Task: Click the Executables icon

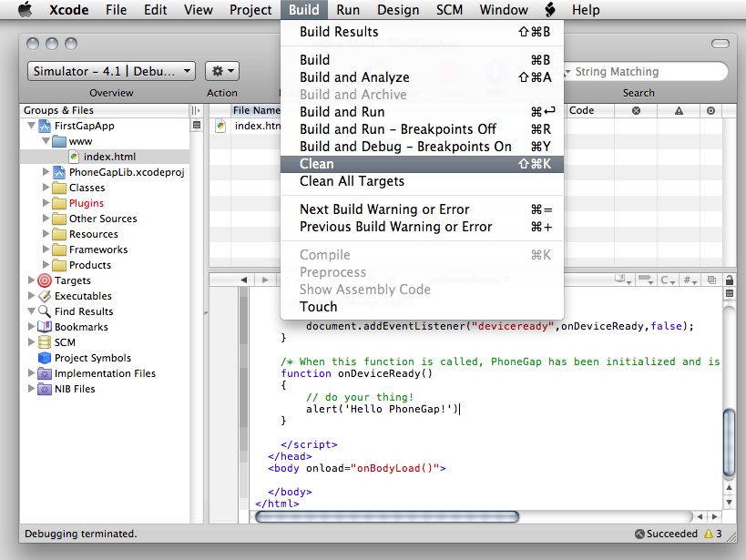Action: click(x=45, y=296)
